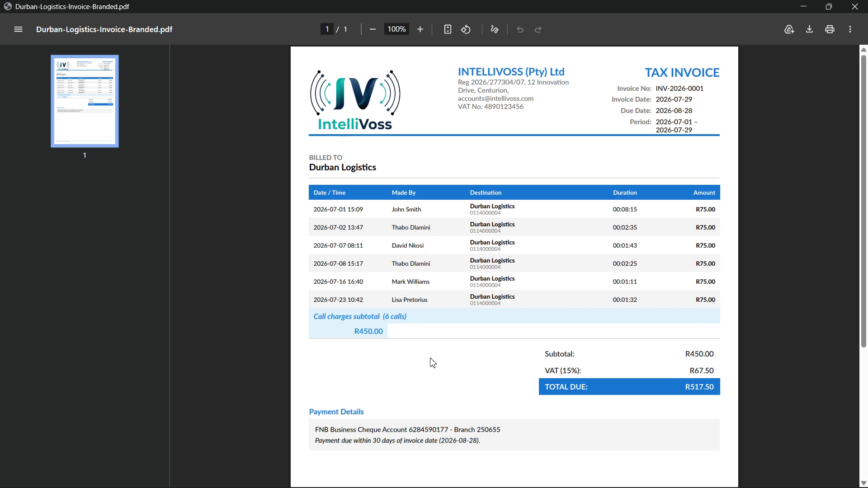This screenshot has width=868, height=488.
Task: Click the scrollbar down arrow
Action: 863,483
